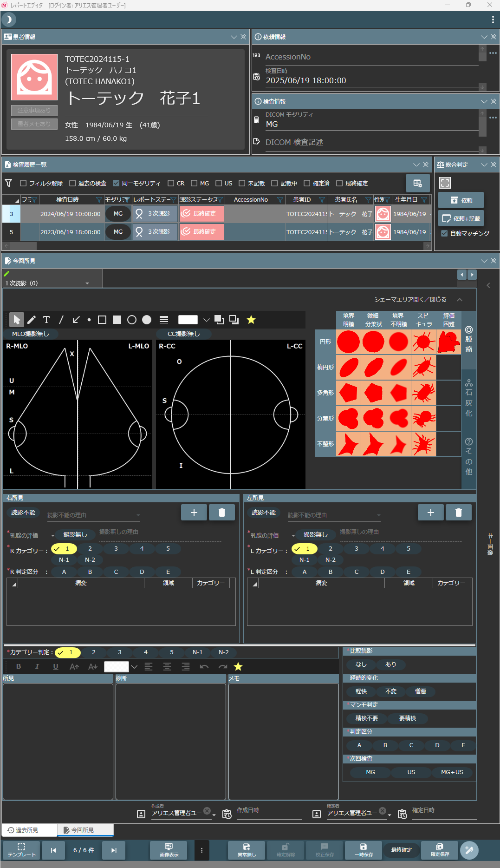Check the 未記載 filter checkbox

point(242,184)
